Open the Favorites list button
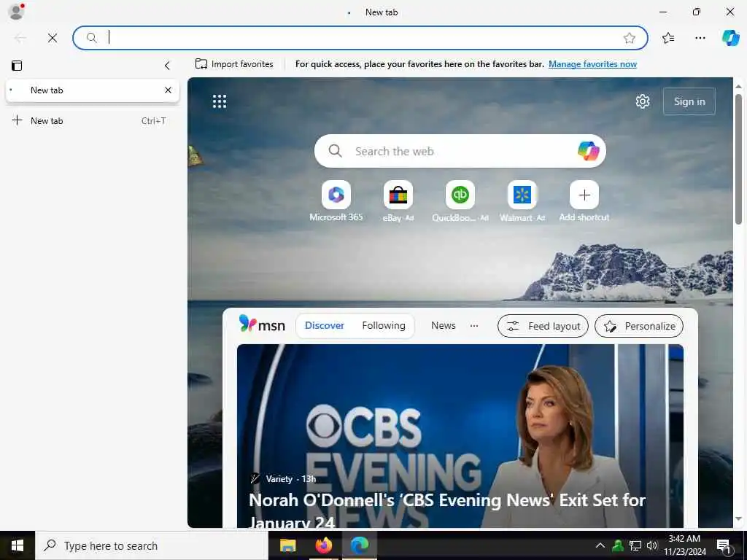 pos(668,38)
